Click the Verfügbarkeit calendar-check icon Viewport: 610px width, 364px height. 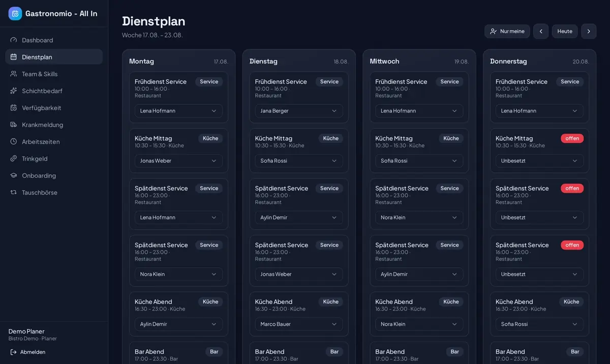click(14, 108)
